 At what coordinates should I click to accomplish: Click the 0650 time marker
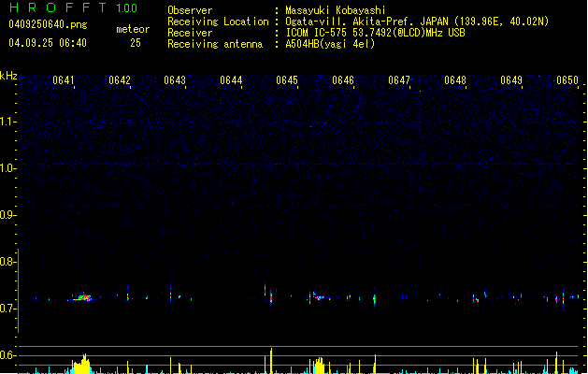click(x=567, y=80)
